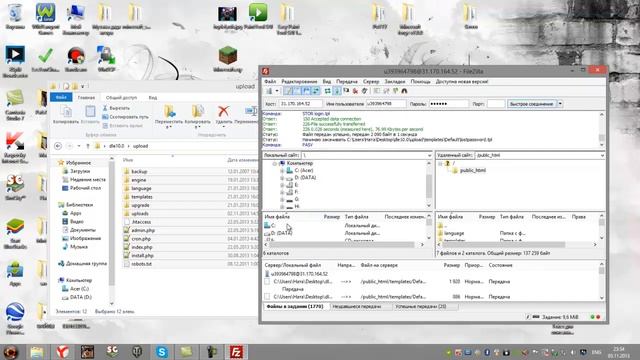
Task: Click the Skype icon on the taskbar
Action: pyautogui.click(x=162, y=352)
